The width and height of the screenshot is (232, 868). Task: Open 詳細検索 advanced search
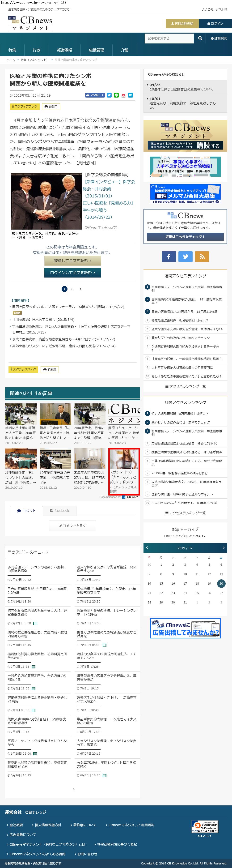pos(219,38)
